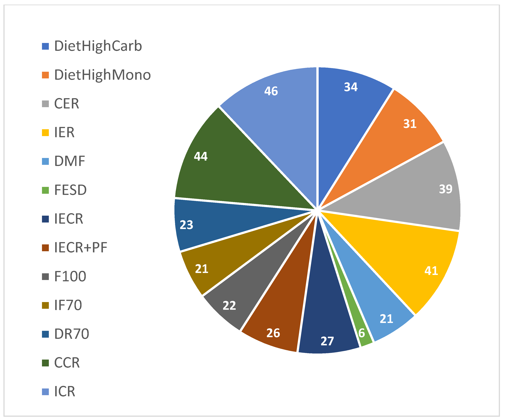Click the DR70 legend label
This screenshot has height=420, width=505.
(x=72, y=334)
